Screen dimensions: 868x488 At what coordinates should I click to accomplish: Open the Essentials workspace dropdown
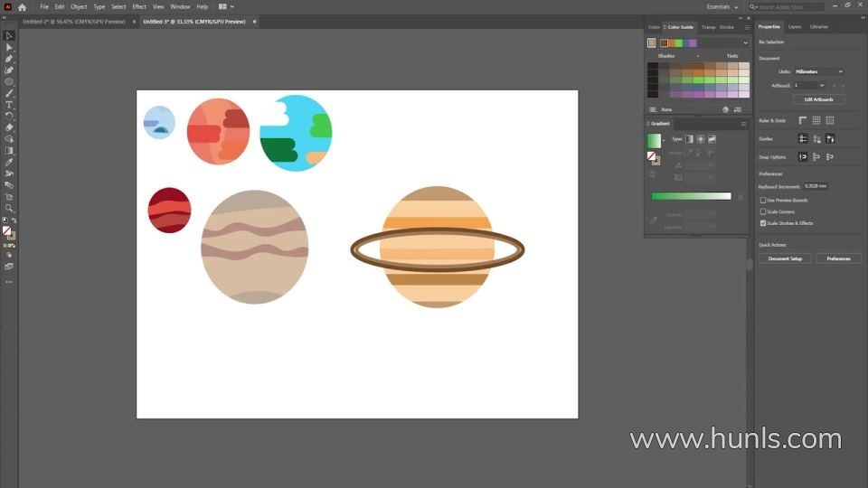tap(722, 7)
